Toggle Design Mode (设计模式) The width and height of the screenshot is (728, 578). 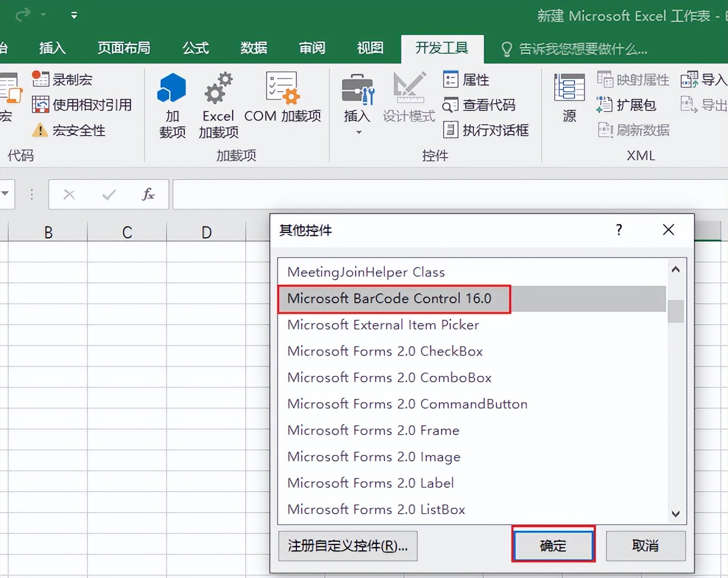click(x=409, y=98)
